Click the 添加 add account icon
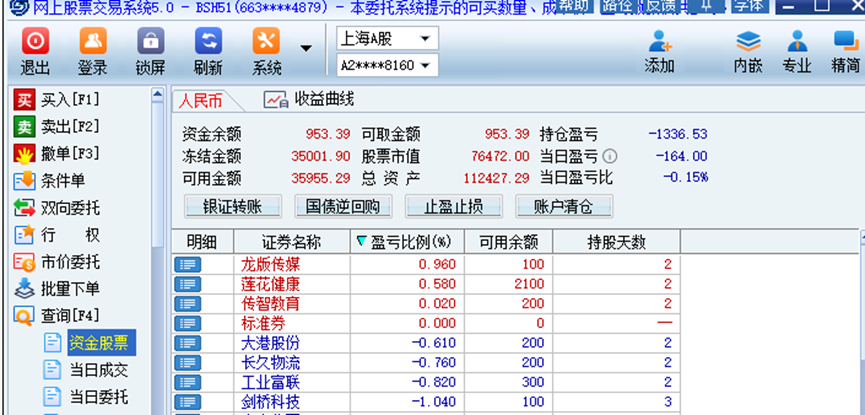The width and height of the screenshot is (865, 415). coord(660,43)
